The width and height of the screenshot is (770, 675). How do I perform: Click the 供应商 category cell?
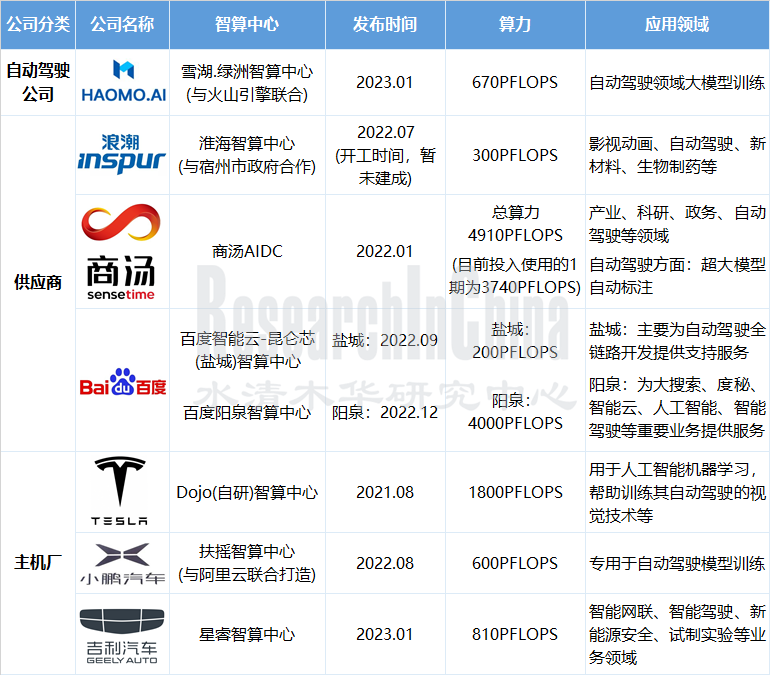(x=38, y=283)
